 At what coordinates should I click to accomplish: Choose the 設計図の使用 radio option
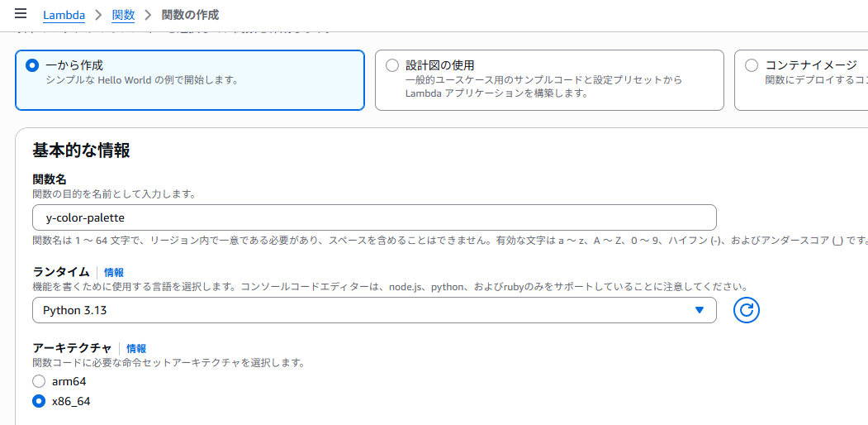click(x=391, y=65)
